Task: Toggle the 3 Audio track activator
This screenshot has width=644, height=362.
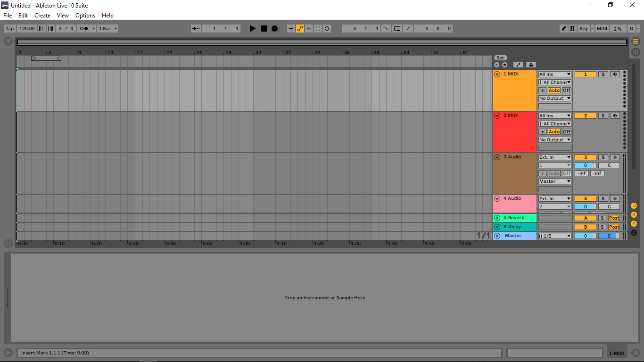Action: click(x=585, y=157)
